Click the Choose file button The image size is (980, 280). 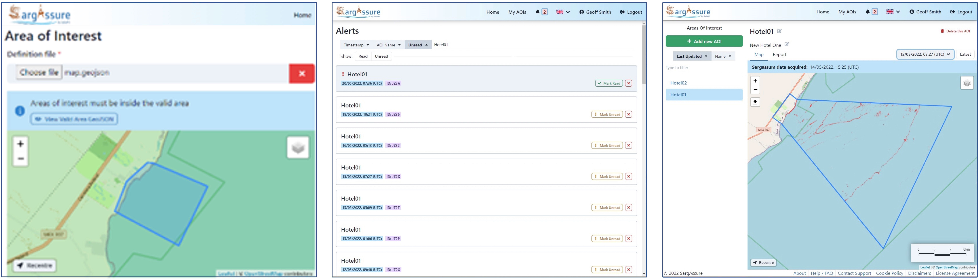tap(39, 72)
